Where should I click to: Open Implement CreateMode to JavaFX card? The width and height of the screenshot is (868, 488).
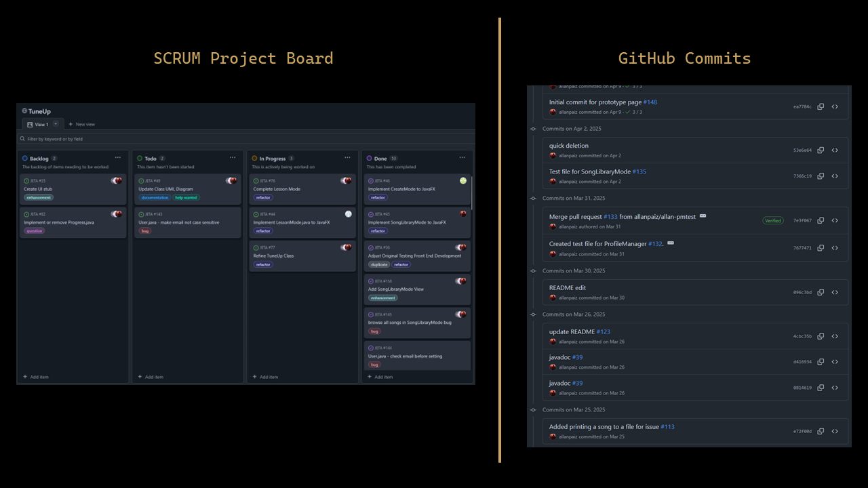[416, 189]
